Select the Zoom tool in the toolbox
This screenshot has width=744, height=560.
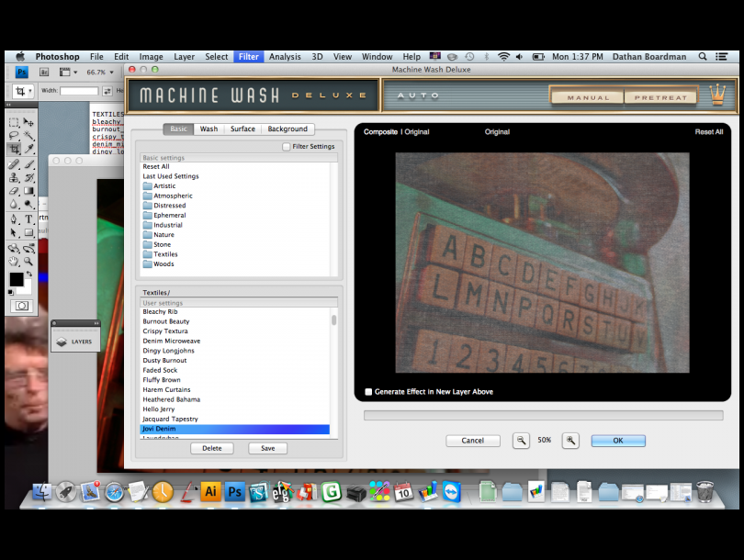point(29,262)
